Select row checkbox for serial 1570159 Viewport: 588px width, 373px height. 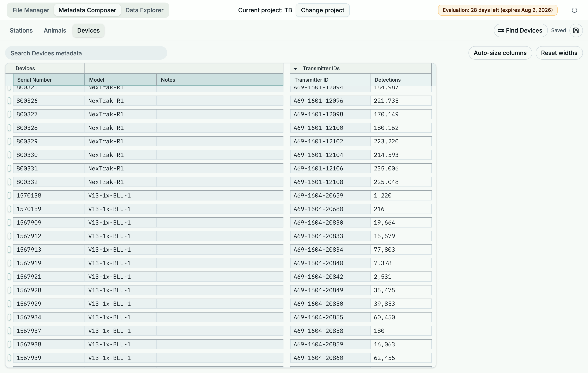click(x=9, y=209)
